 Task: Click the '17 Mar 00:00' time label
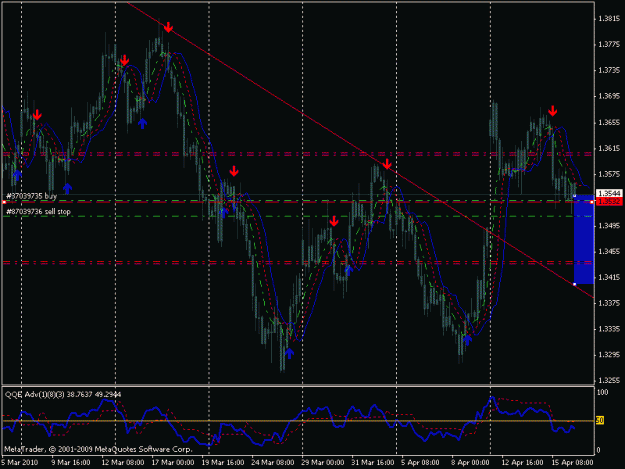(x=173, y=462)
